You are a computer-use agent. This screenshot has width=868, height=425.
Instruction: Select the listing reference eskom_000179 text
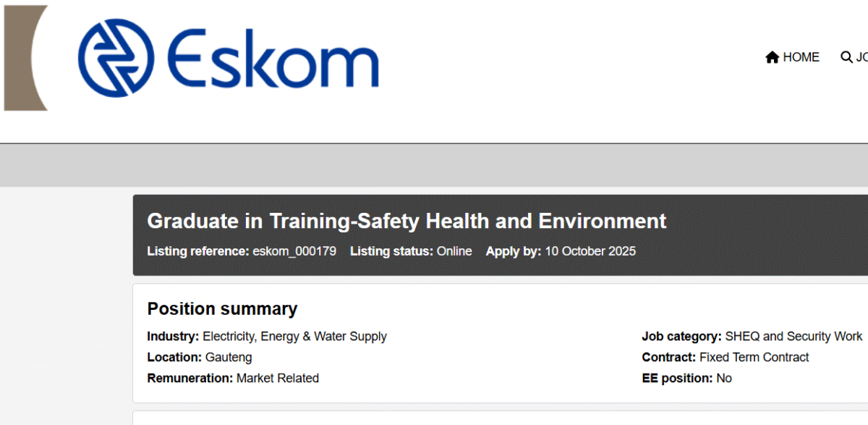point(294,251)
